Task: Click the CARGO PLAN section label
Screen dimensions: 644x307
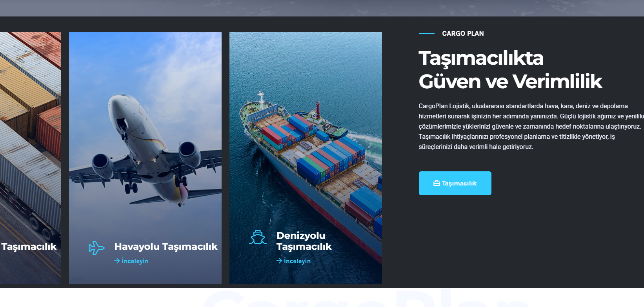Action: click(x=463, y=34)
